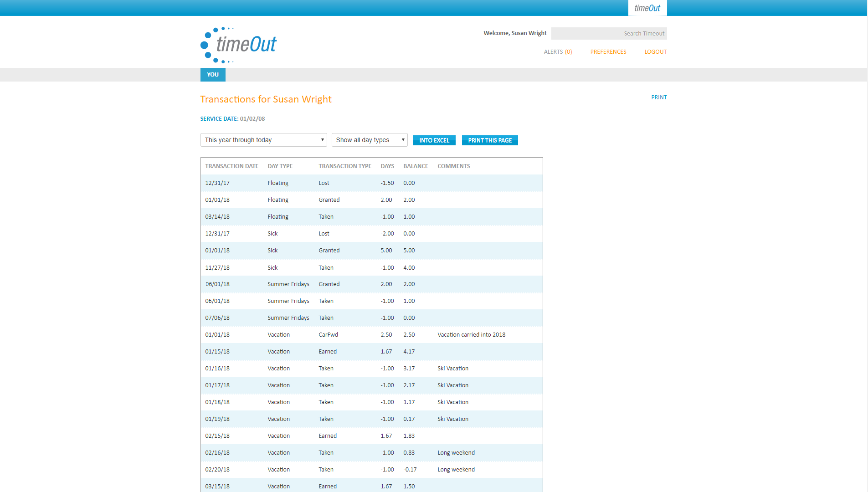Screen dimensions: 868x492
Task: Select the 01/15/18 Vacation Earned date
Action: [217, 352]
